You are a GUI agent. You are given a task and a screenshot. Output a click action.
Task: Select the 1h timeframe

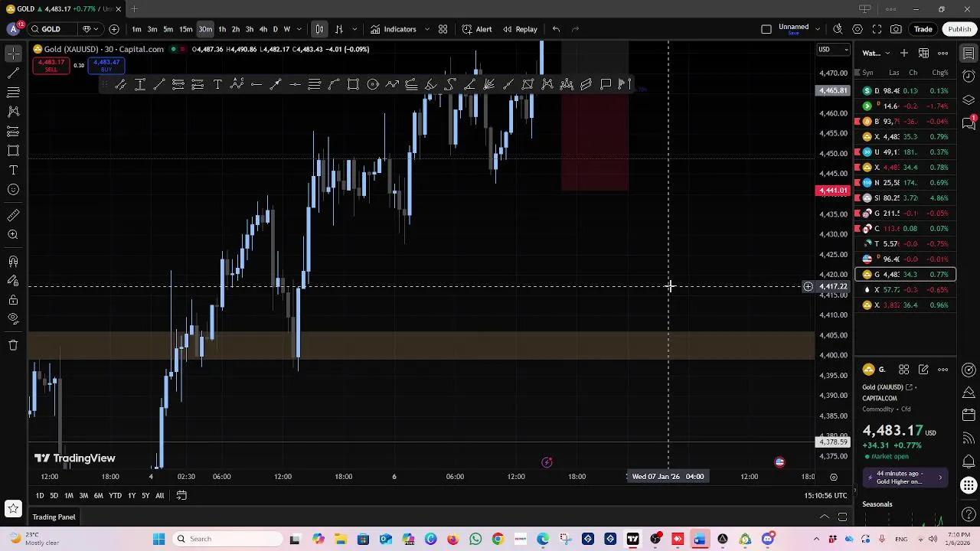[222, 29]
